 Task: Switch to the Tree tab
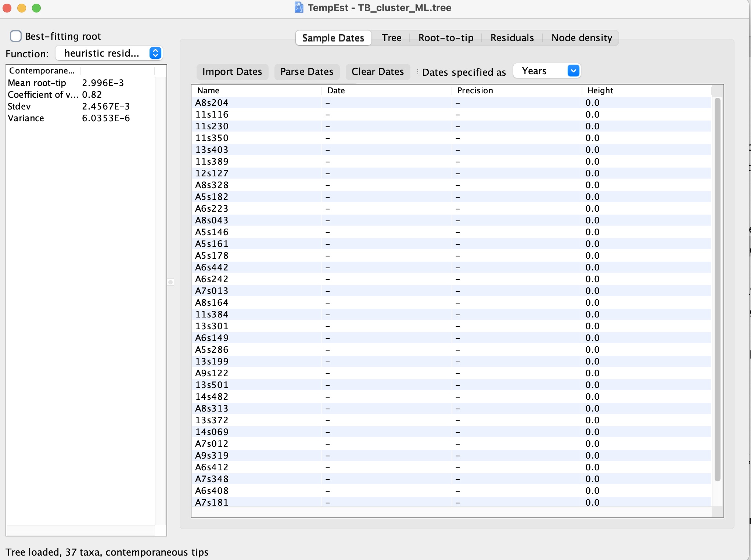(391, 38)
